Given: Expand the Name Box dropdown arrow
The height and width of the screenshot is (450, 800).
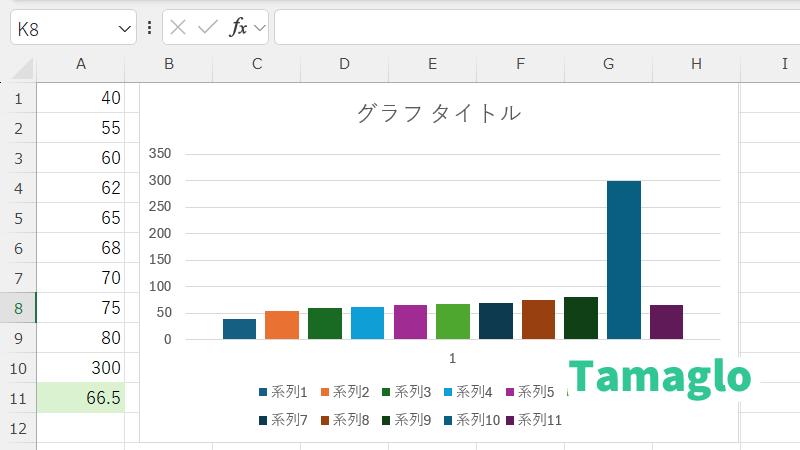Looking at the screenshot, I should [x=125, y=29].
